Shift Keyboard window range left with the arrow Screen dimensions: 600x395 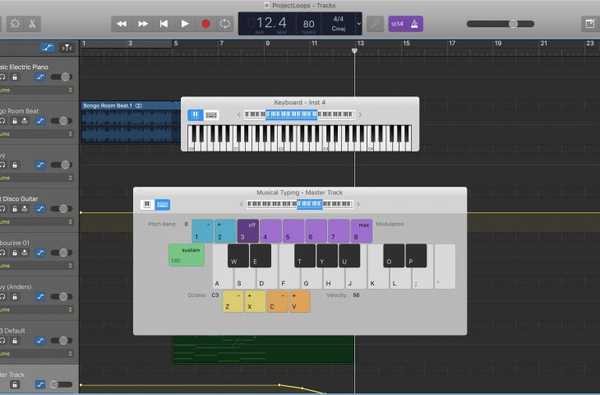point(238,114)
